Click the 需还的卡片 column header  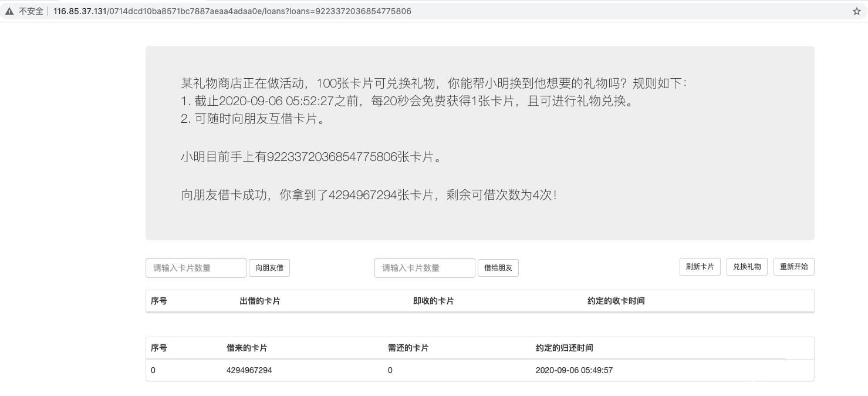pos(408,348)
